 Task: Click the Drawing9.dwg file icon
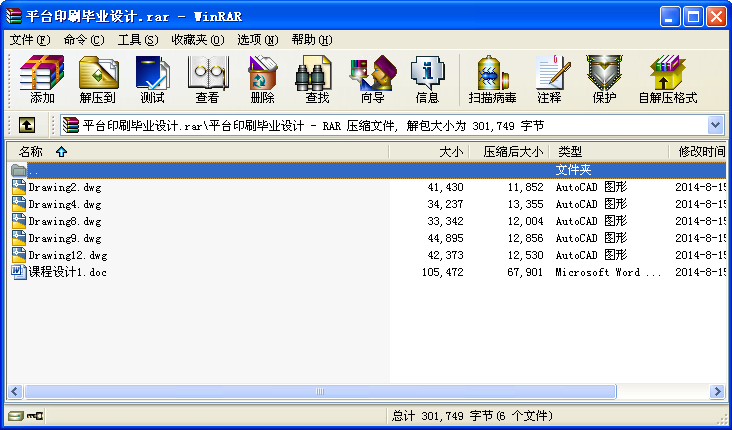click(x=19, y=238)
